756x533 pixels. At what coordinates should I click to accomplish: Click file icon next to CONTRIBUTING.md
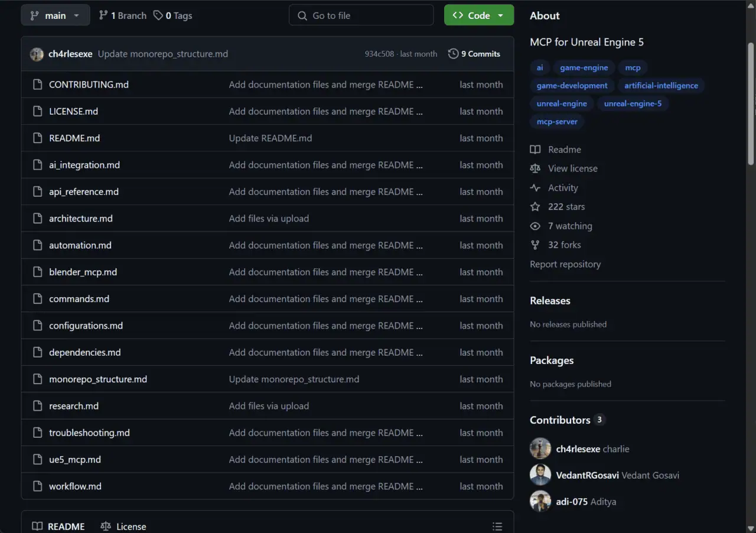point(37,84)
